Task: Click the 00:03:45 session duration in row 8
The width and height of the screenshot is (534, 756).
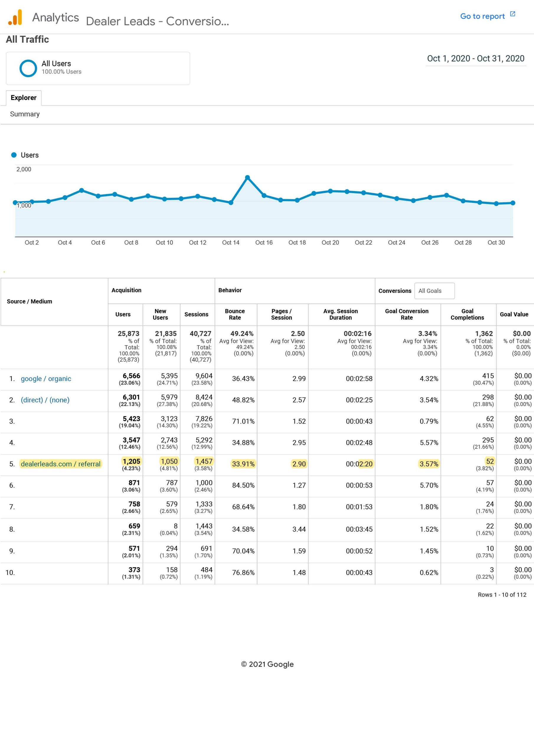Action: (359, 529)
